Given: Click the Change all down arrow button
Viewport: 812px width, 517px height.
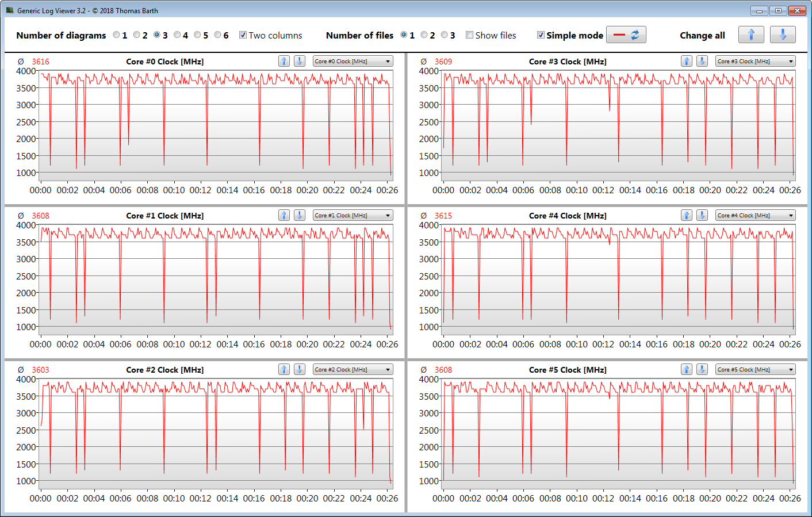Looking at the screenshot, I should [783, 35].
